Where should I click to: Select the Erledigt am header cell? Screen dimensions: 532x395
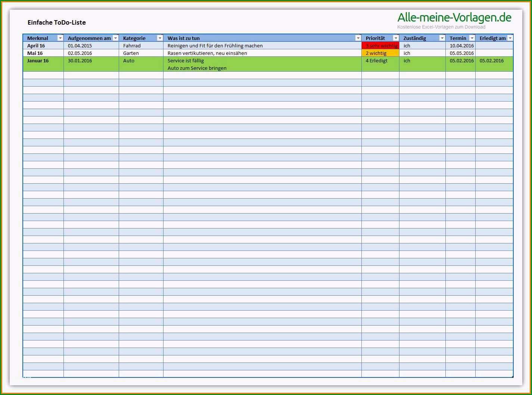tap(494, 38)
